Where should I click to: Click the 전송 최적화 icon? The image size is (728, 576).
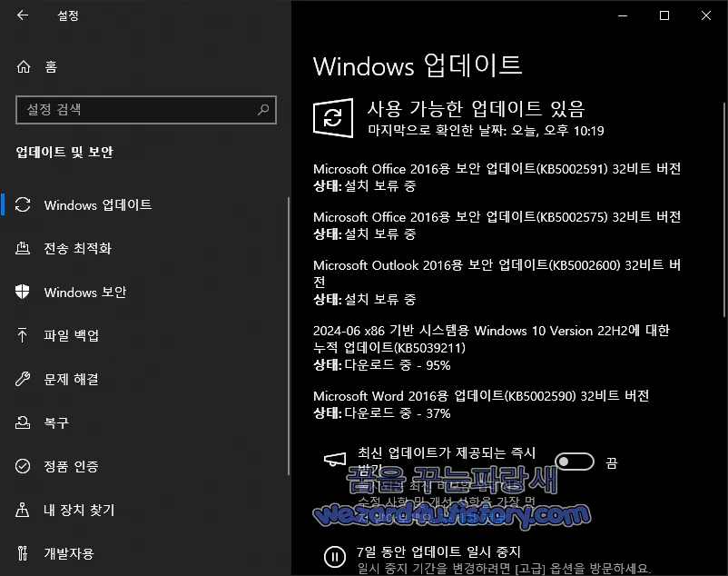click(x=23, y=248)
